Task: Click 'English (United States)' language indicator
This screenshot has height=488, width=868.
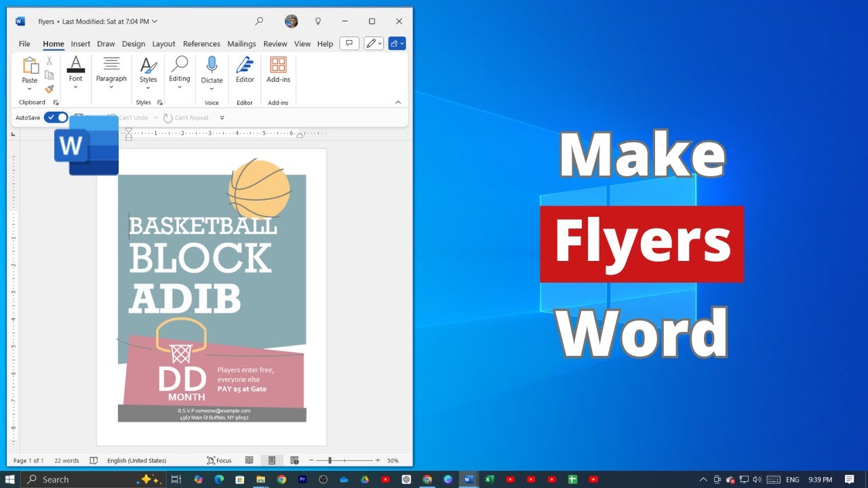Action: 136,460
